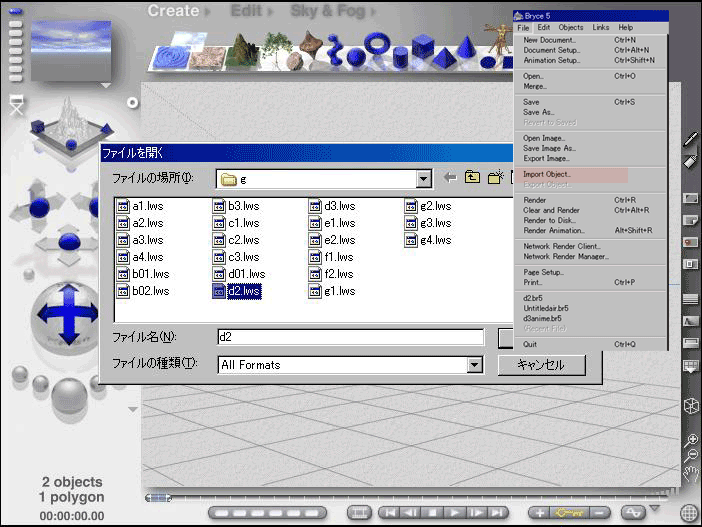This screenshot has height=527, width=702.
Task: Open the Links menu
Action: (x=601, y=27)
